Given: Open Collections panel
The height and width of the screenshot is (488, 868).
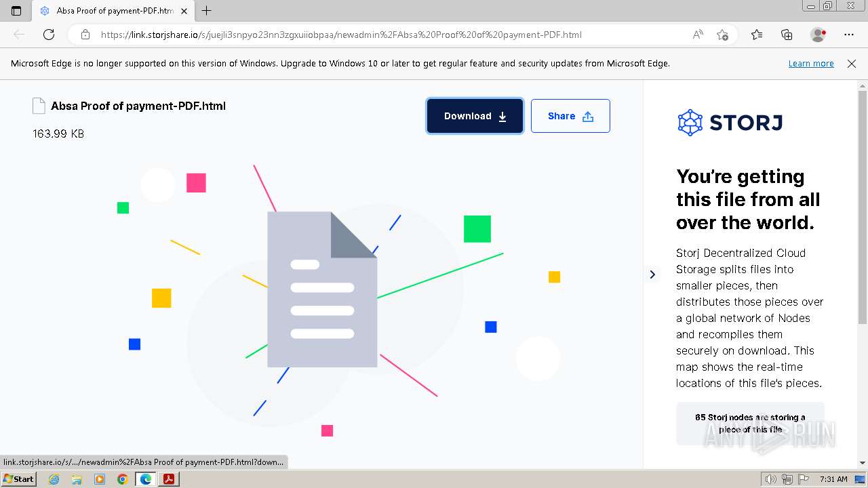Looking at the screenshot, I should coord(787,35).
